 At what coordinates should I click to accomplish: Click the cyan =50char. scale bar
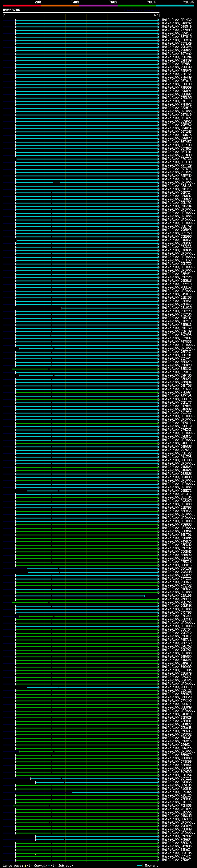139,866
